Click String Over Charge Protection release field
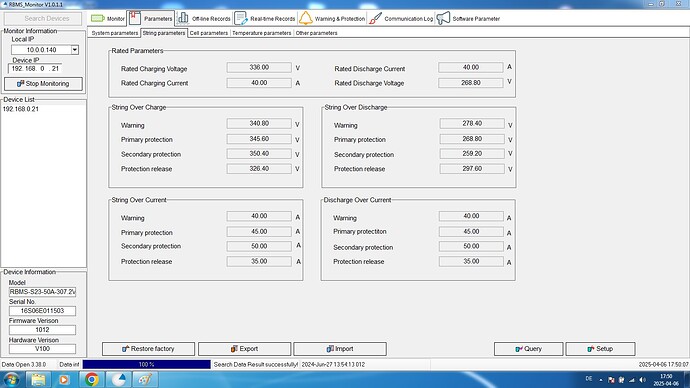 click(x=259, y=168)
